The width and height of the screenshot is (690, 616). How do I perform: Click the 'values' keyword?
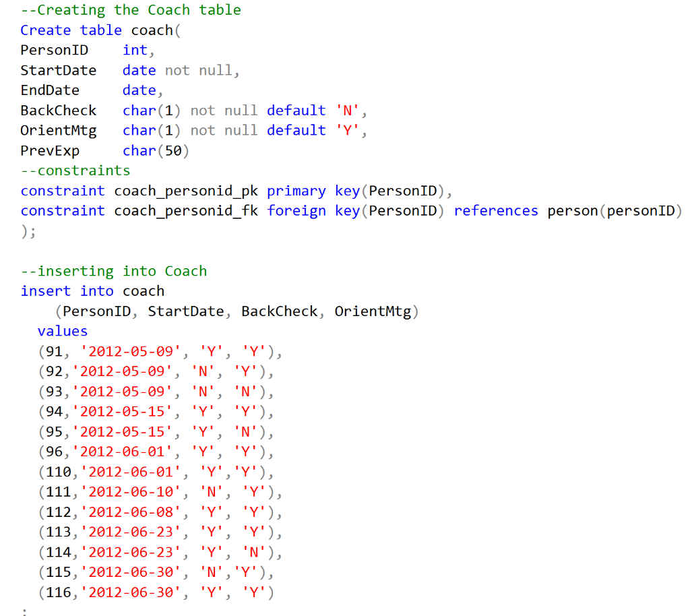tap(62, 331)
